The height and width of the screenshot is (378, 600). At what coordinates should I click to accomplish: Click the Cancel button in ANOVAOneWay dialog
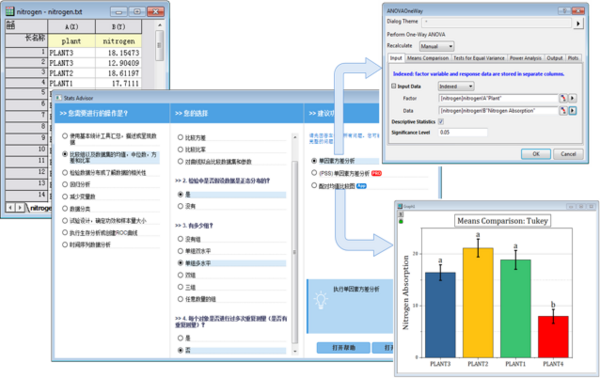(568, 154)
